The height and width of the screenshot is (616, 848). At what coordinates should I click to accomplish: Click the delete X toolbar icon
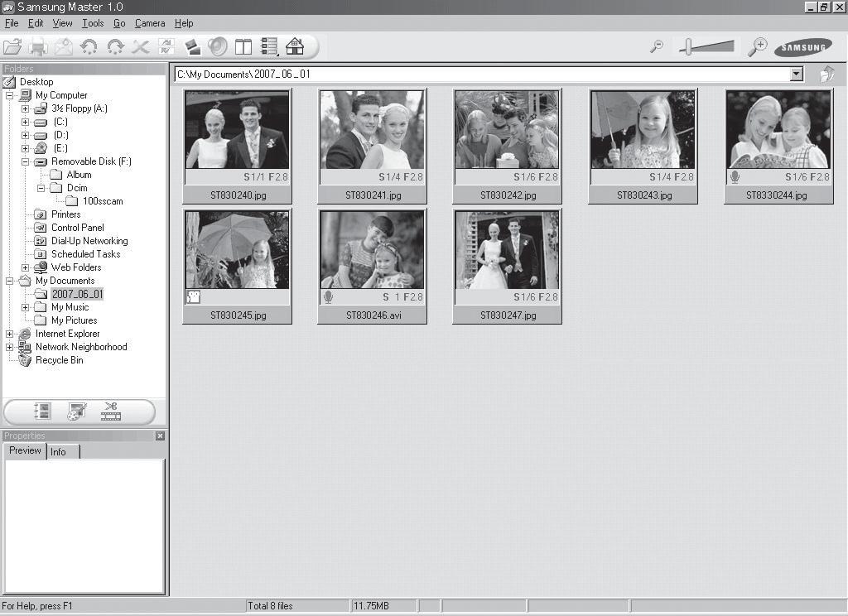(x=141, y=47)
